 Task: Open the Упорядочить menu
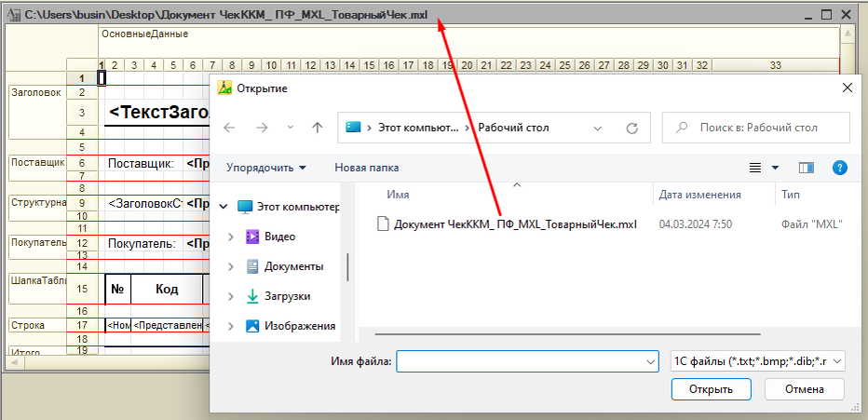click(266, 168)
